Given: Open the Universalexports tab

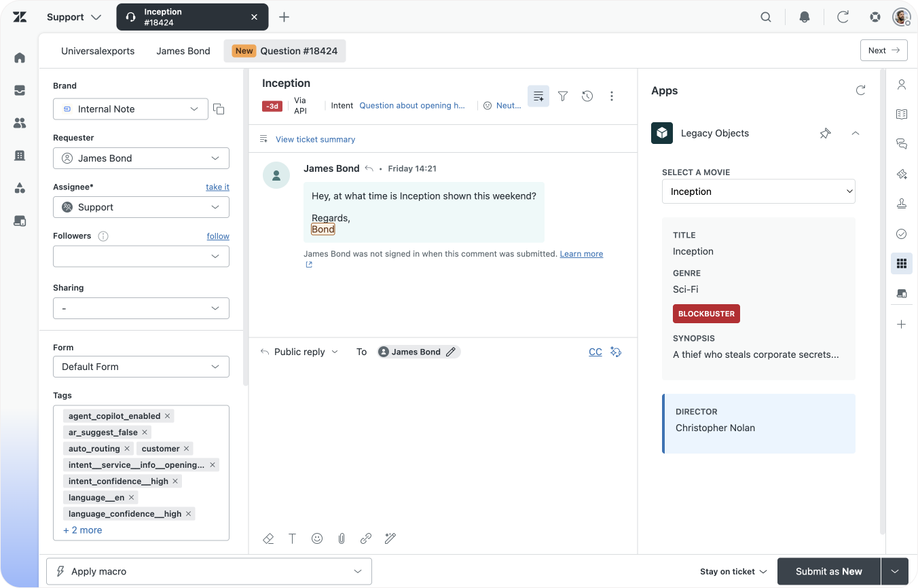Looking at the screenshot, I should 98,51.
